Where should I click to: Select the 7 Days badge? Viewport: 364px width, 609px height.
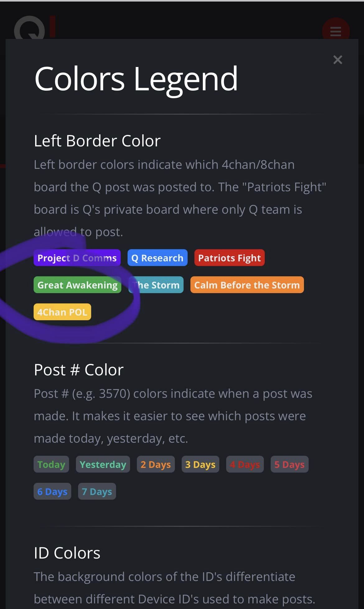(97, 492)
